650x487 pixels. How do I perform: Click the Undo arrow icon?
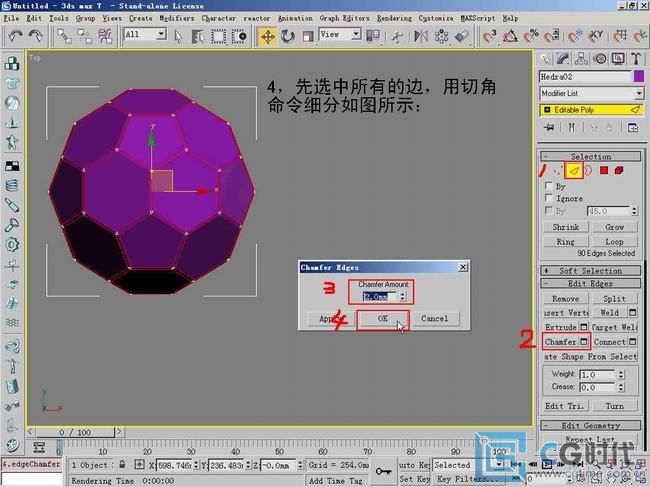[x=15, y=36]
